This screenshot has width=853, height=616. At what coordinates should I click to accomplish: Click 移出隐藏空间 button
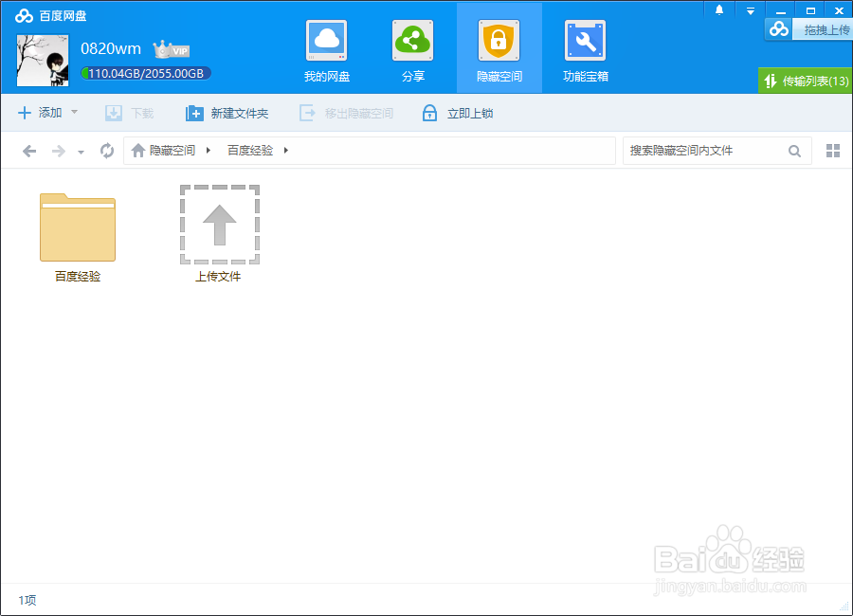[346, 113]
